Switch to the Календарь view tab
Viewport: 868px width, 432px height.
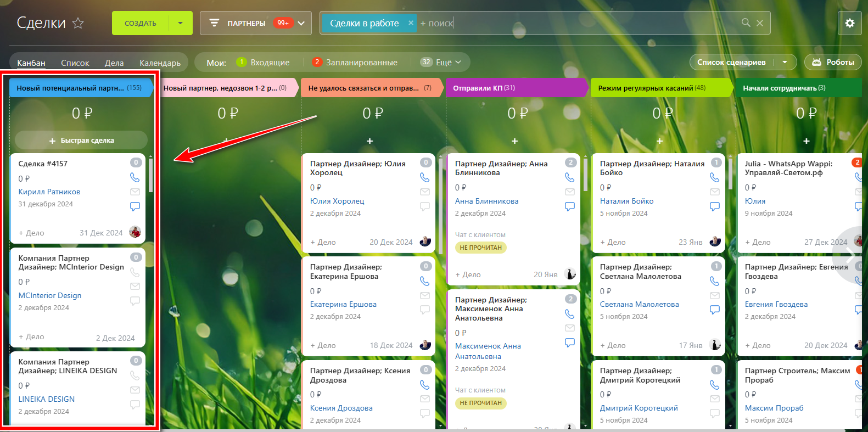click(160, 63)
